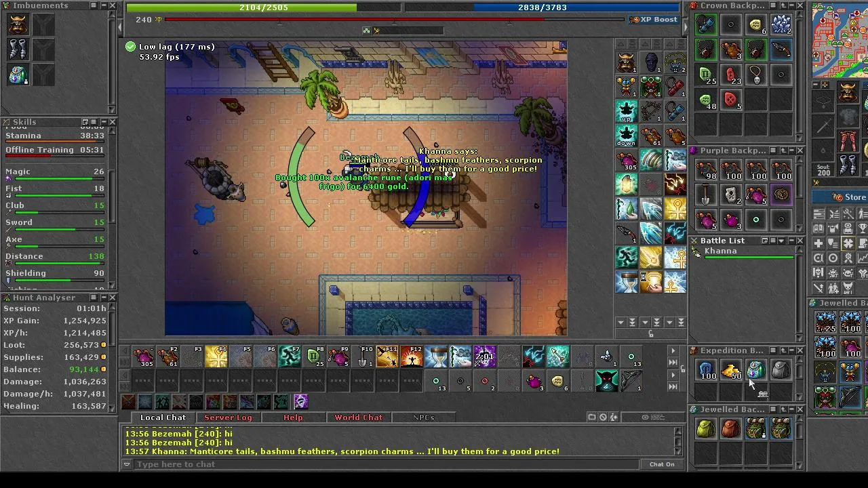Select the demon mask action bar slot

pos(606,381)
